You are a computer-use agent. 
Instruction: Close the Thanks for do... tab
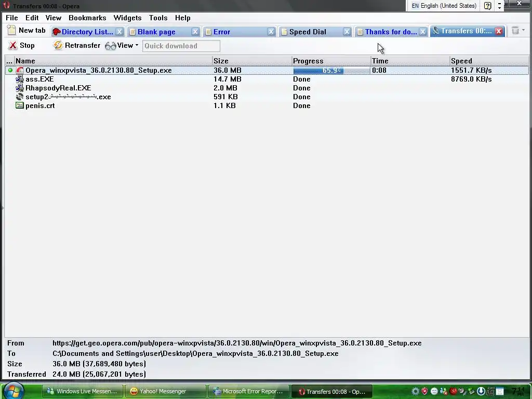(423, 32)
